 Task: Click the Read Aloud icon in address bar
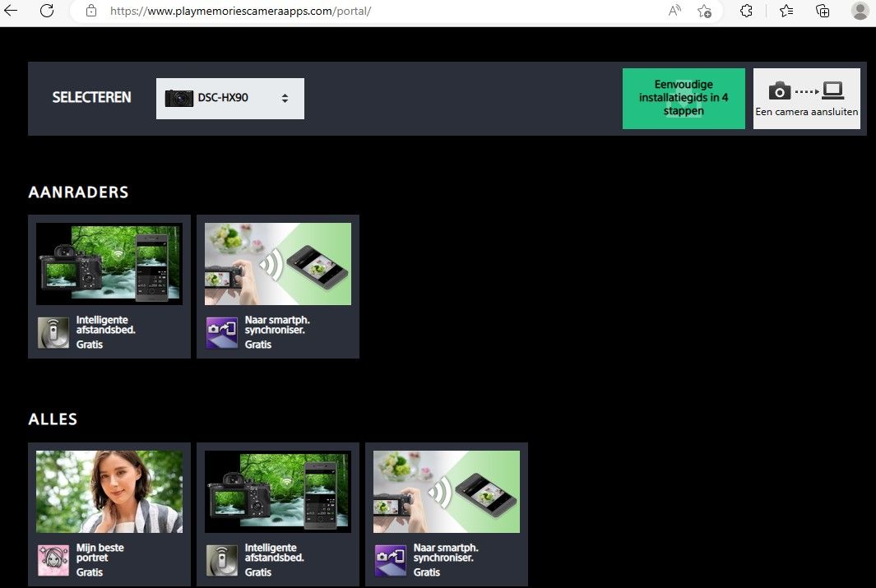coord(675,11)
